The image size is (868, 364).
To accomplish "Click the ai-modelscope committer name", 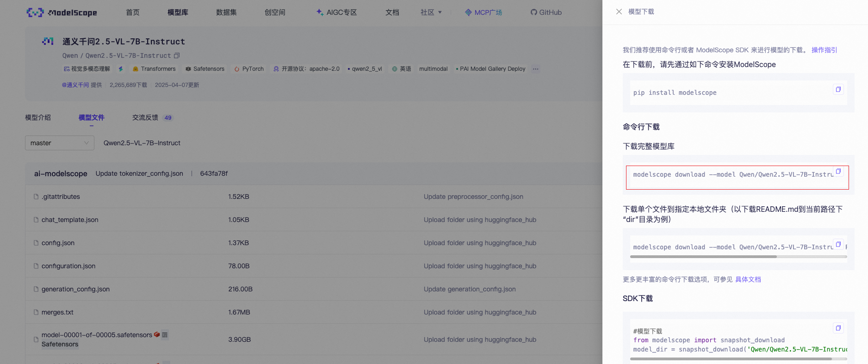I will (61, 173).
